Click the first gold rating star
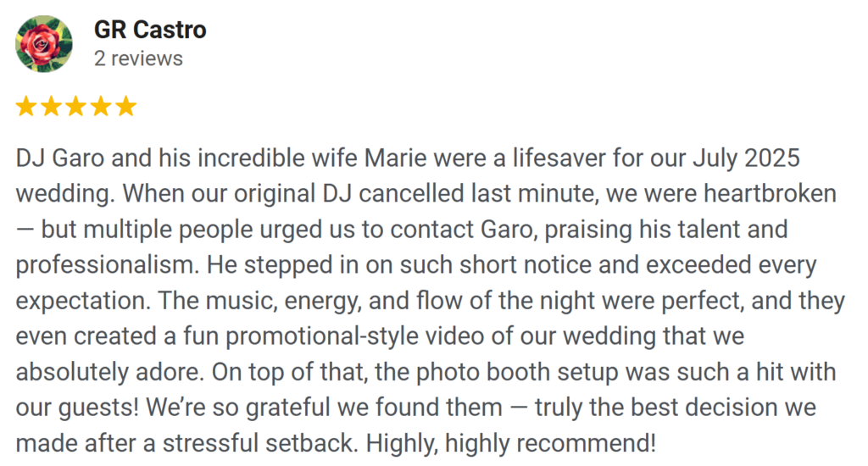The height and width of the screenshot is (466, 868). (26, 106)
